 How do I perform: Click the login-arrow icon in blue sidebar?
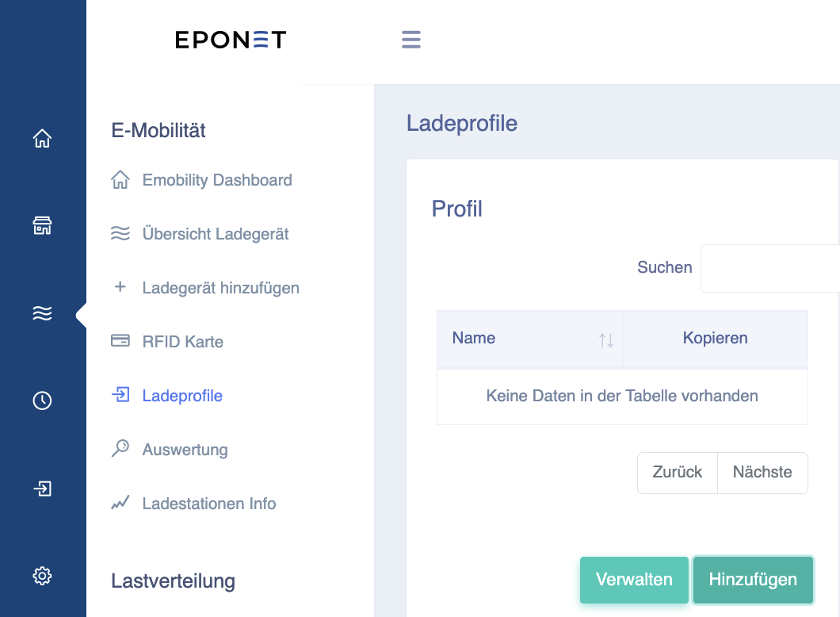pos(42,489)
